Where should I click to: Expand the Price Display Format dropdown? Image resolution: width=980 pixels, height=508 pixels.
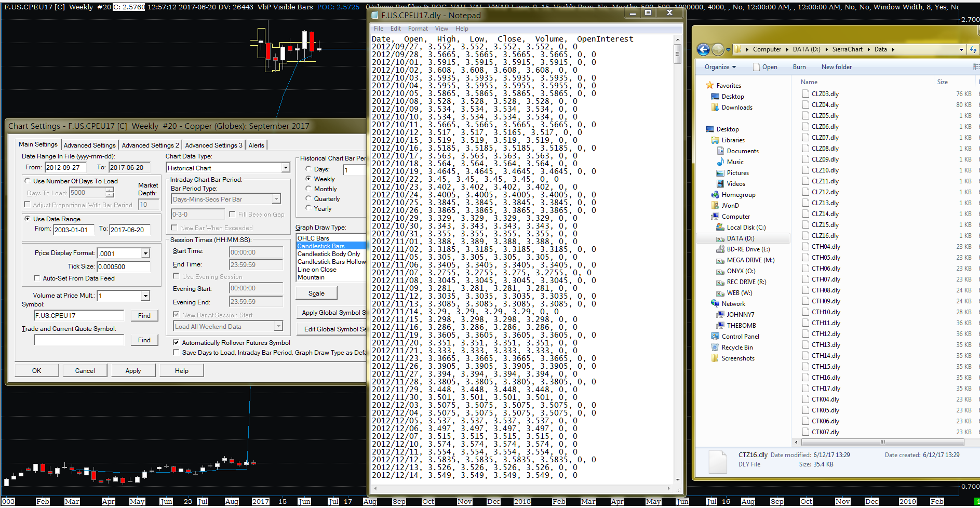(145, 253)
